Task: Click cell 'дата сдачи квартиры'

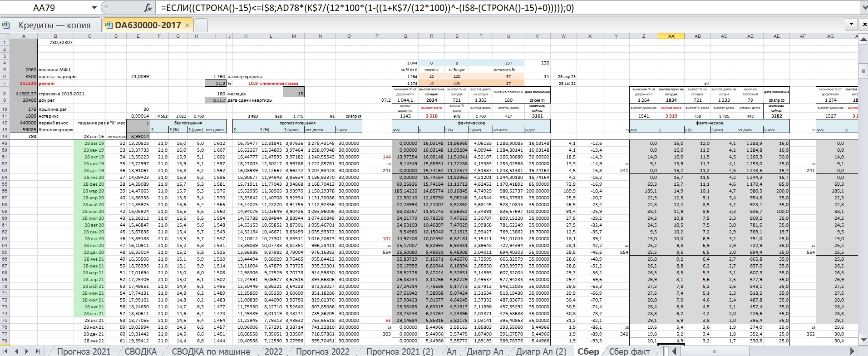Action: [250, 100]
